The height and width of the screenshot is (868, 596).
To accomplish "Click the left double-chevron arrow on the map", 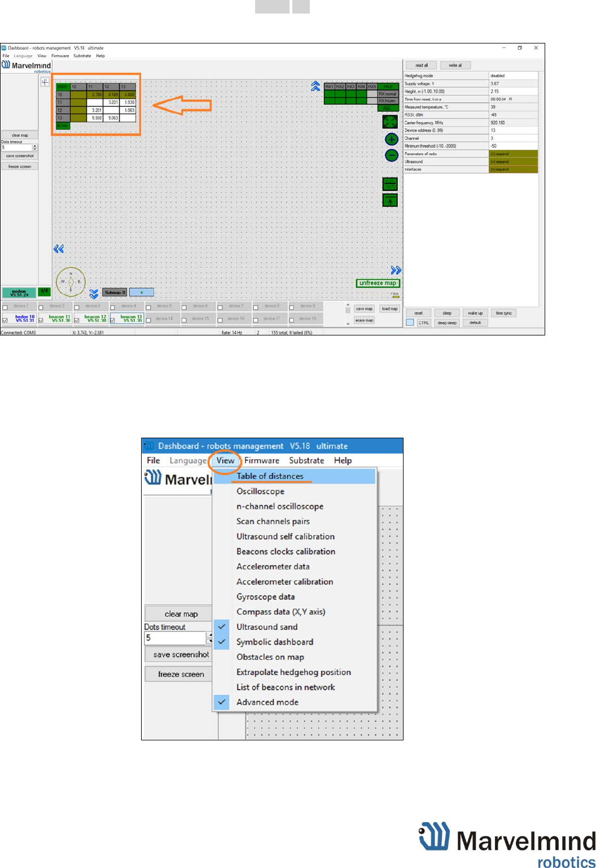I will tap(58, 248).
